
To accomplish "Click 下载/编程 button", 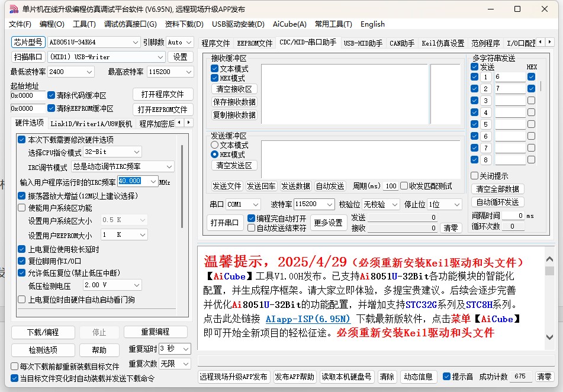I will click(x=43, y=332).
